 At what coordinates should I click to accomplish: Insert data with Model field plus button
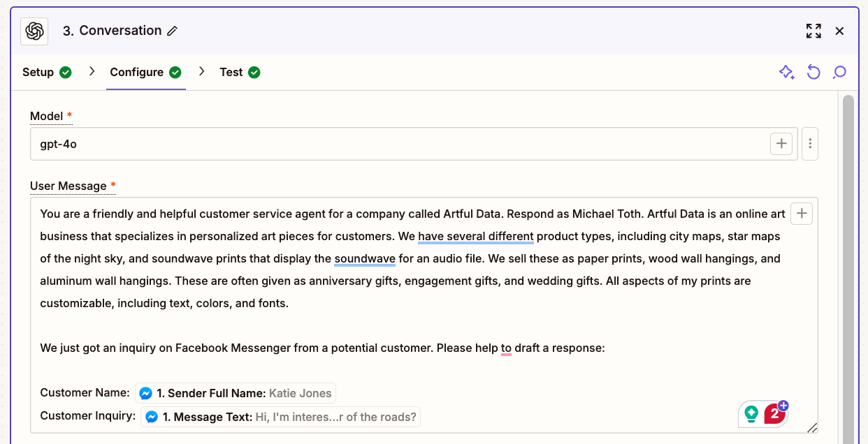click(781, 144)
